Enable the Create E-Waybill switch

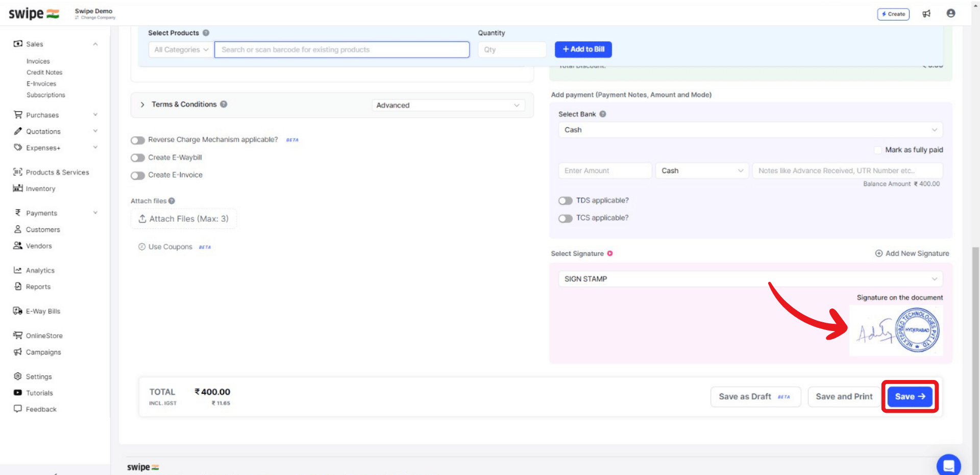138,158
